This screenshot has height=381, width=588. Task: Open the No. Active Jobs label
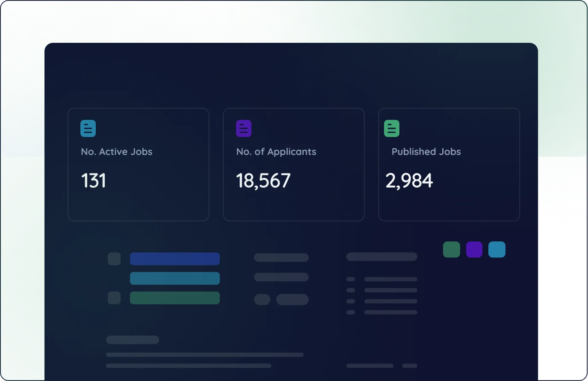[x=116, y=152]
